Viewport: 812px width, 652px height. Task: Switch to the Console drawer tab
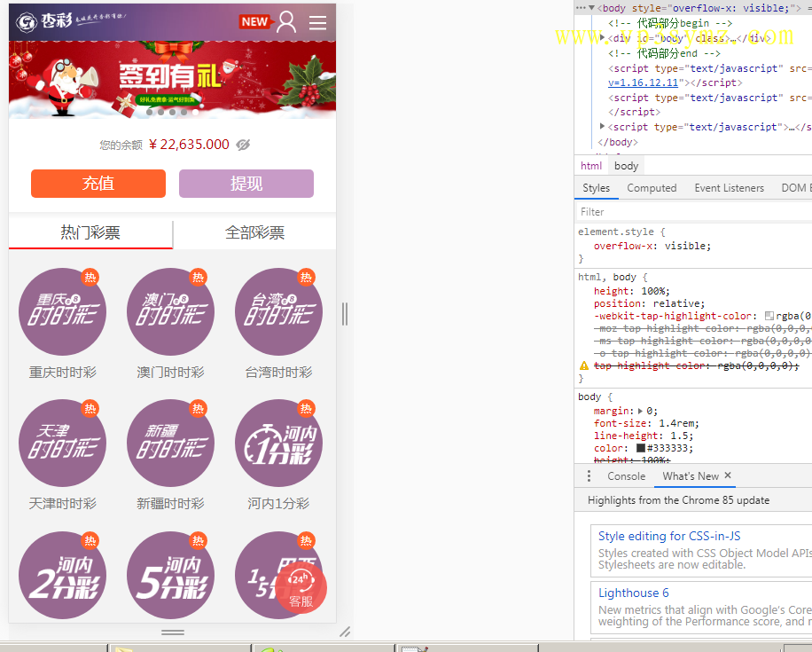pyautogui.click(x=626, y=476)
